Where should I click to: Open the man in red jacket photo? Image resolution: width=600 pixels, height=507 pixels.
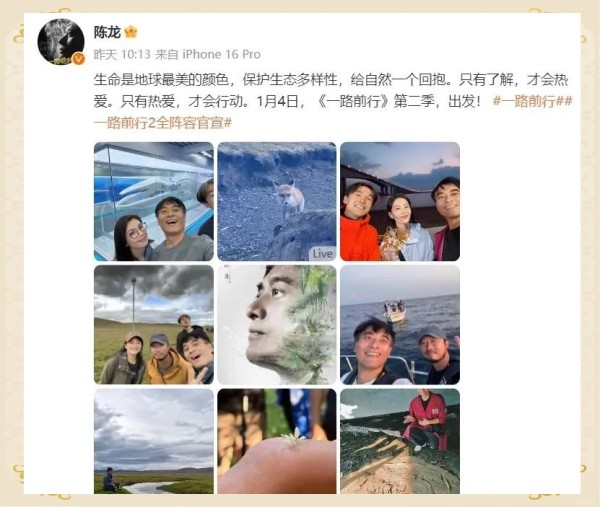click(x=400, y=441)
